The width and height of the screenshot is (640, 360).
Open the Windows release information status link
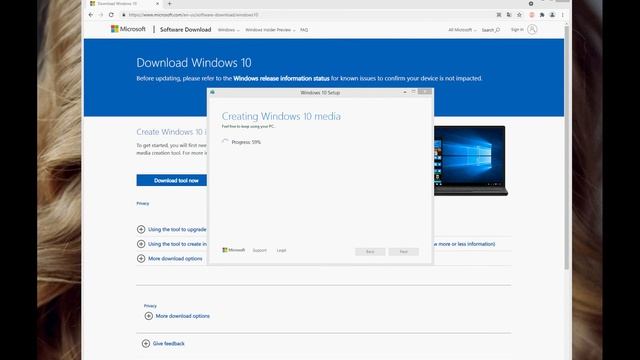tap(281, 78)
